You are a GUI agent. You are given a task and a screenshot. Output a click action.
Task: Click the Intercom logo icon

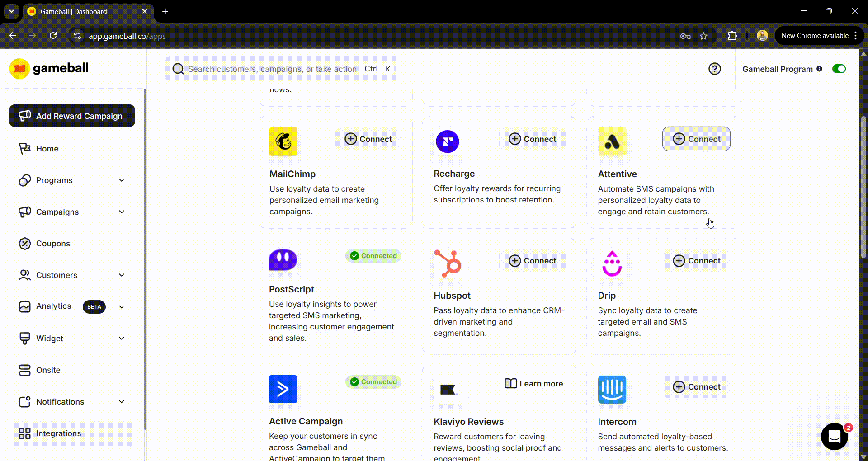coord(612,389)
